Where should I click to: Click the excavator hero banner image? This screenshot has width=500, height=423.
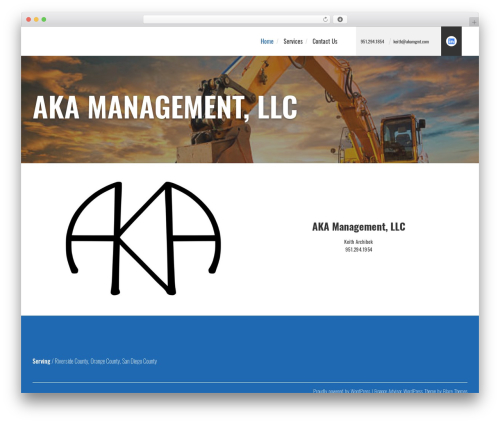pyautogui.click(x=250, y=109)
